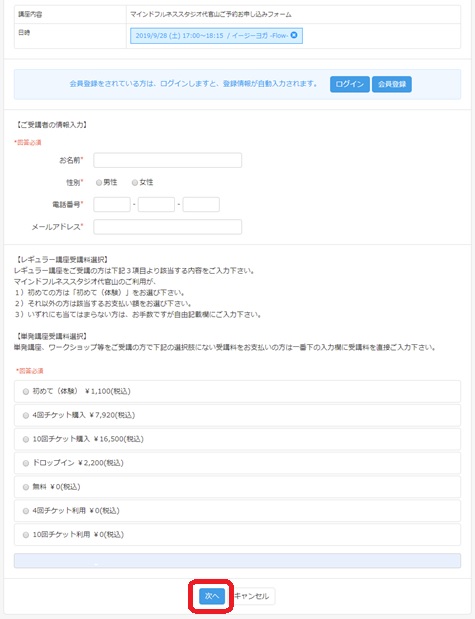The width and height of the screenshot is (475, 619).
Task: Focus the お名前 input field
Action: tap(167, 160)
